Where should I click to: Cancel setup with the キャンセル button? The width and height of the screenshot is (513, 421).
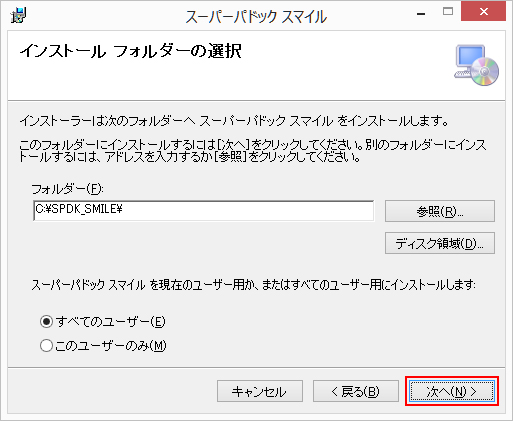click(260, 391)
